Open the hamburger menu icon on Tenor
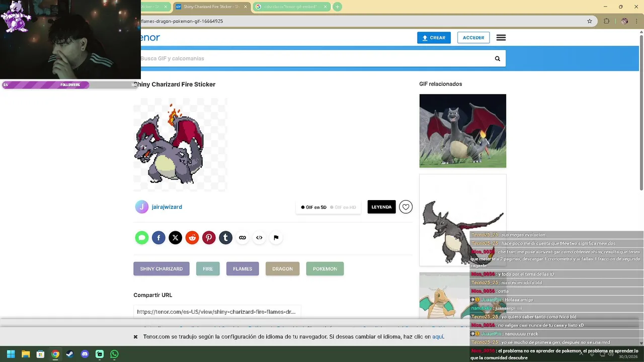The height and width of the screenshot is (362, 644). point(501,38)
